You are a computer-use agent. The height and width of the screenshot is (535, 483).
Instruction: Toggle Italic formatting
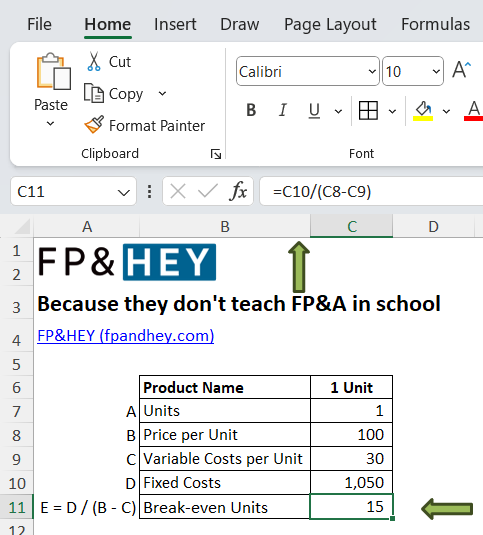pos(282,110)
